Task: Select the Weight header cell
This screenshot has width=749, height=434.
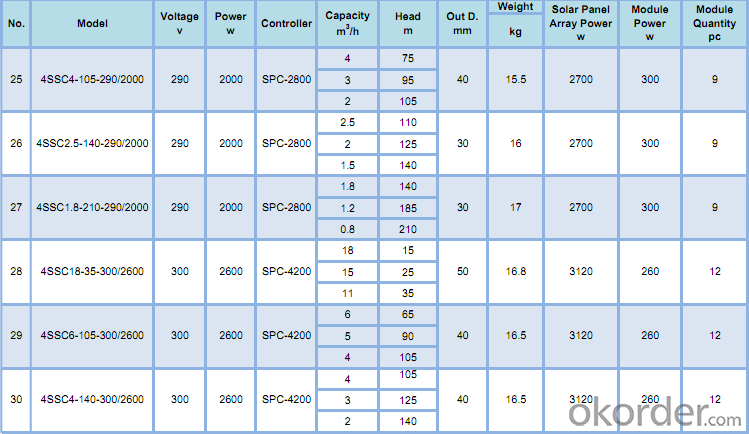Action: (x=515, y=7)
